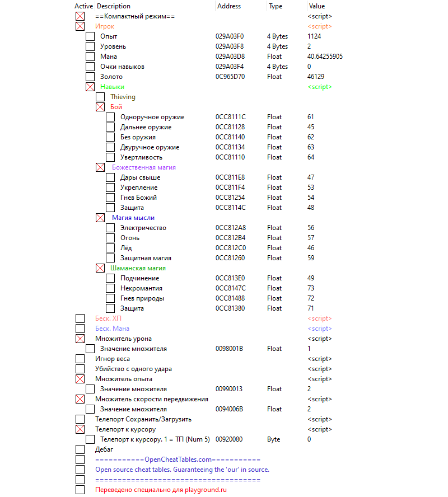Viewport: 448px width, 497px height.
Task: Enable the Игнор веса checkbox
Action: tap(80, 359)
